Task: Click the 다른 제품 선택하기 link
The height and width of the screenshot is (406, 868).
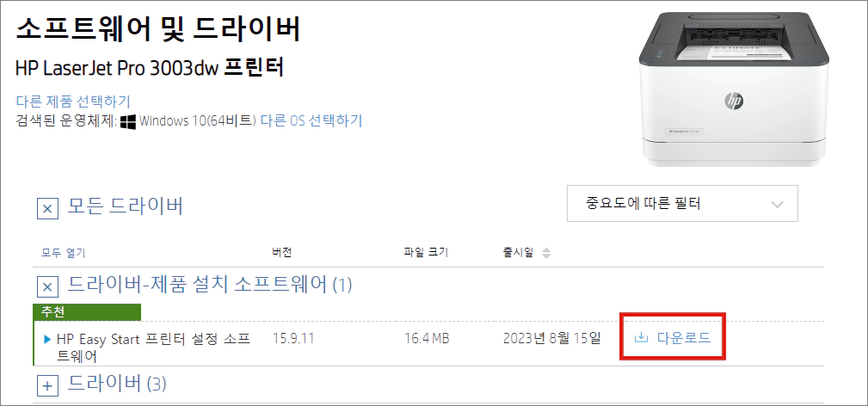Action: [x=73, y=101]
